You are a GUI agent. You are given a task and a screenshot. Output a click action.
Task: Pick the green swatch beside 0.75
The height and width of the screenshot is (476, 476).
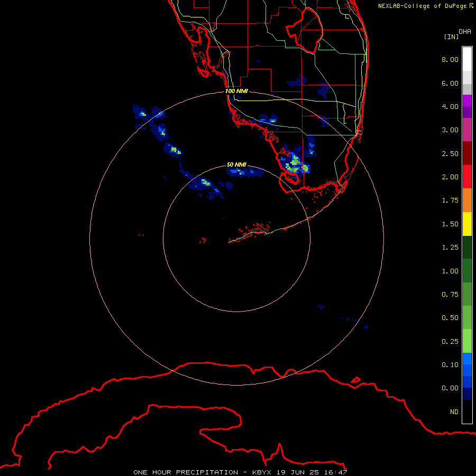467,294
